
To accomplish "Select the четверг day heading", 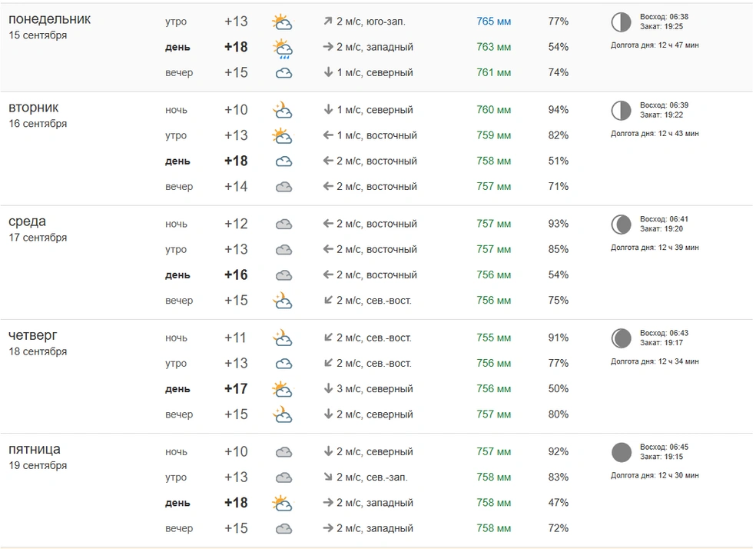I will pyautogui.click(x=33, y=335).
